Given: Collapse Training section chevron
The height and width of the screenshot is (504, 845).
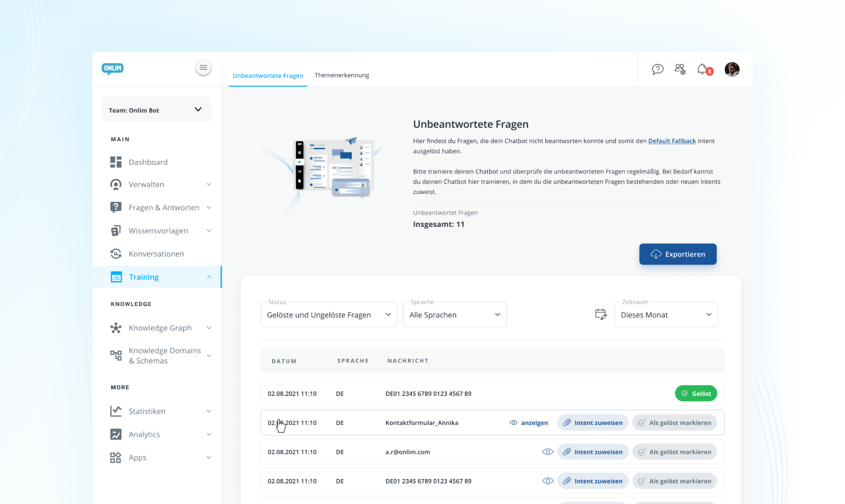Looking at the screenshot, I should (209, 277).
